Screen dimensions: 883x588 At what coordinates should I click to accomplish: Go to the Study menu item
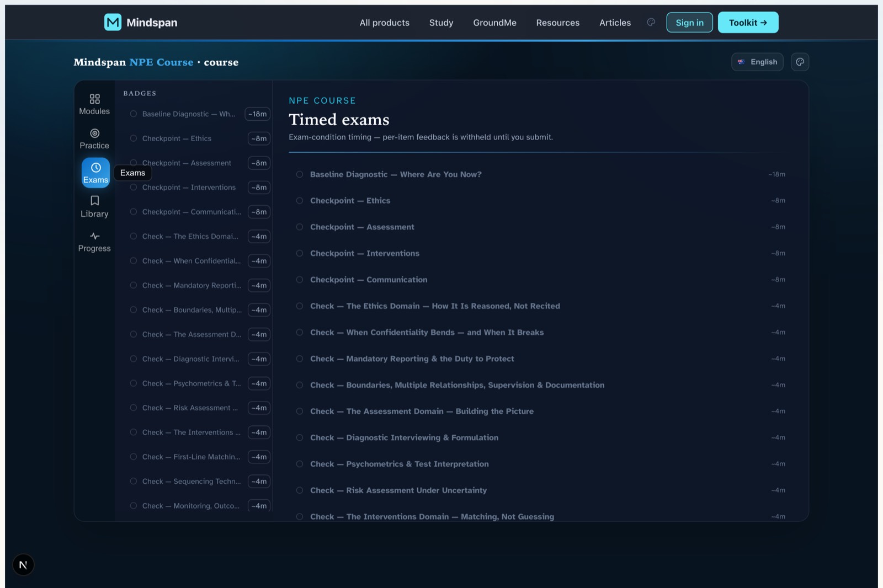click(x=441, y=23)
